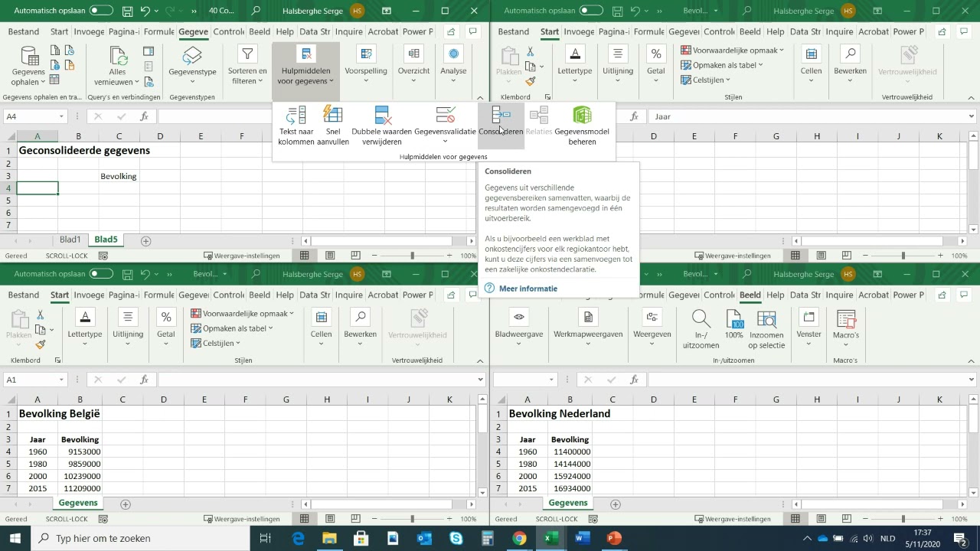Open Voorwaardelijke opmaak dropdown in top-right window

point(733,50)
